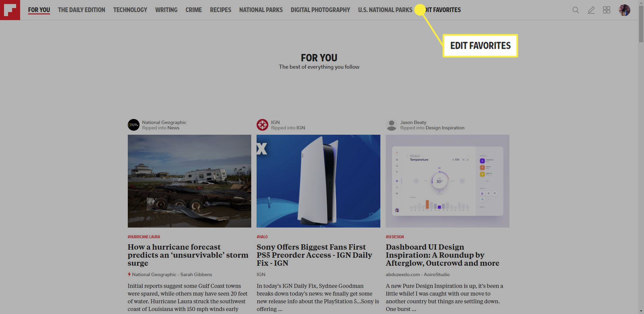The image size is (644, 314).
Task: Open the Sony PS5 Preorder Access headline
Action: click(314, 255)
